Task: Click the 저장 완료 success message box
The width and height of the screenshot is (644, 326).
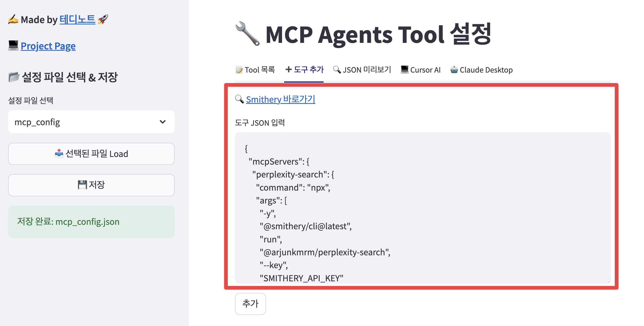Action: click(91, 222)
